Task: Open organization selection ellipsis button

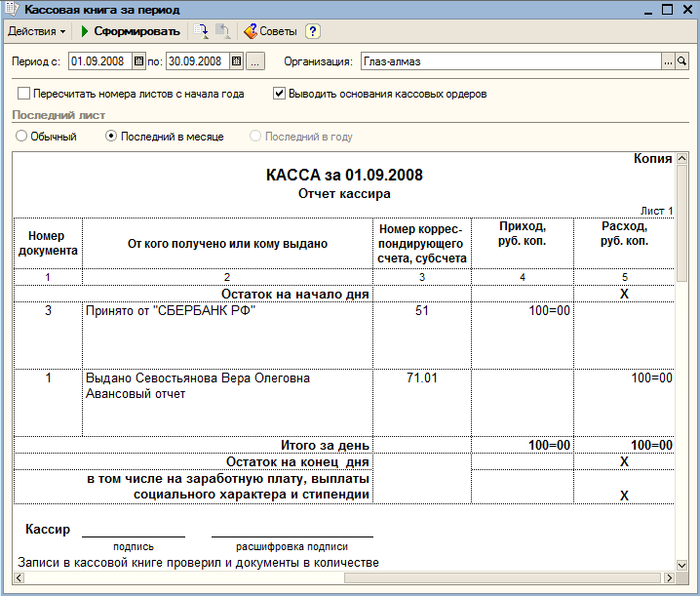Action: [668, 61]
